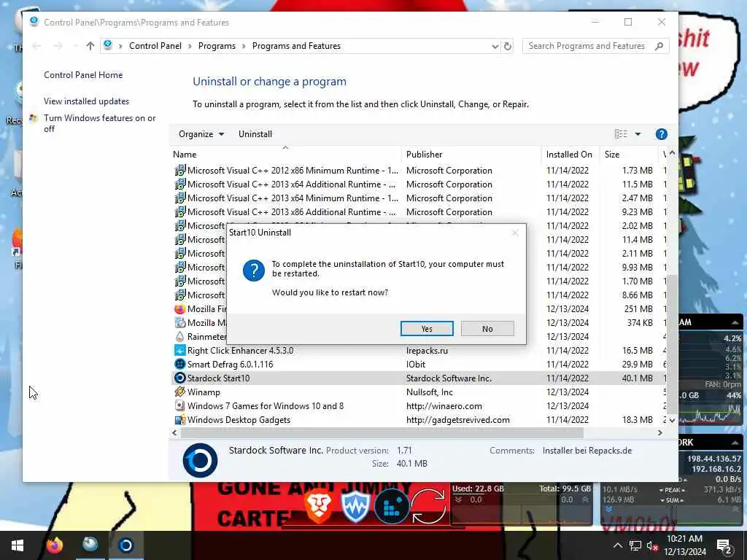Viewport: 747px width, 560px height.
Task: Confirm restart by clicking Yes
Action: (x=426, y=329)
